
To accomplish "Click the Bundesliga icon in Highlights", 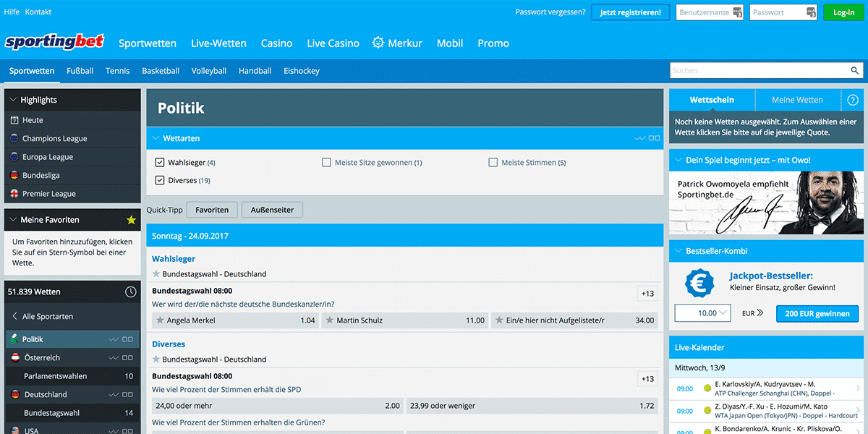I will click(14, 175).
